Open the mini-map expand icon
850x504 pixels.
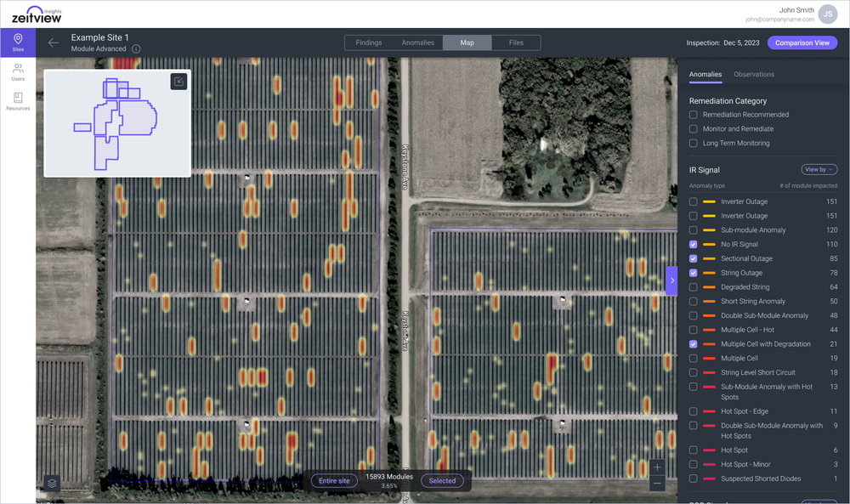180,82
